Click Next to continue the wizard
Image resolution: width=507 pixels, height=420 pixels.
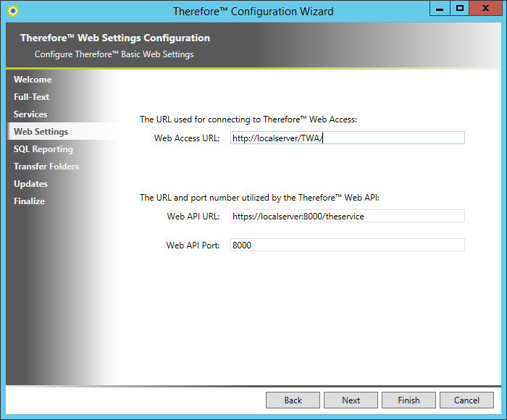tap(351, 400)
